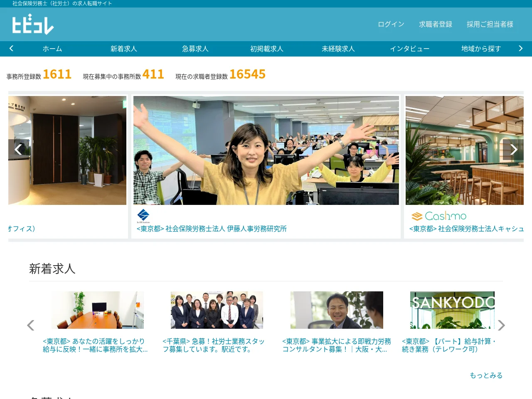Open the 伊藤人事労務研究所 office link
The image size is (532, 399).
point(212,229)
